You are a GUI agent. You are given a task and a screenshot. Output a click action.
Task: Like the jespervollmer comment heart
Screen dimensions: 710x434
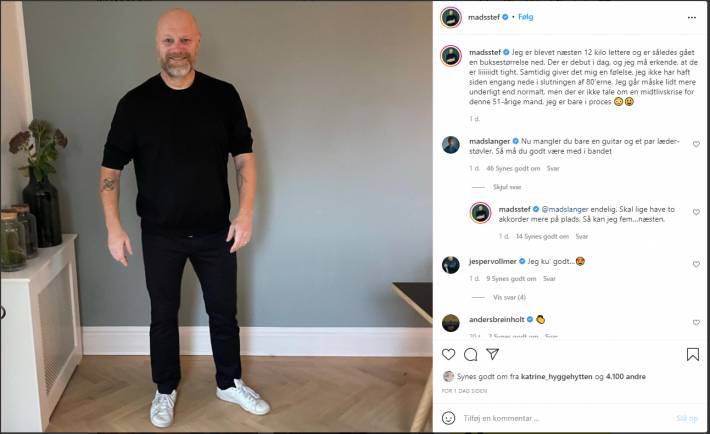(x=696, y=264)
